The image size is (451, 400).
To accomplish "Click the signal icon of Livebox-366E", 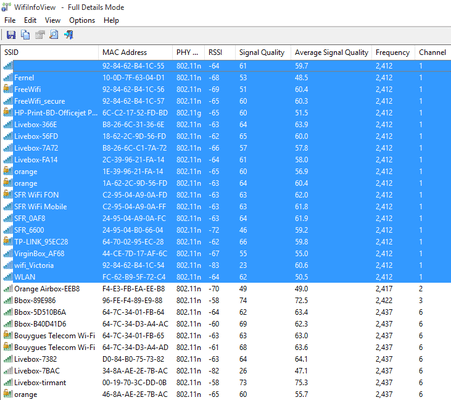I will [x=8, y=125].
